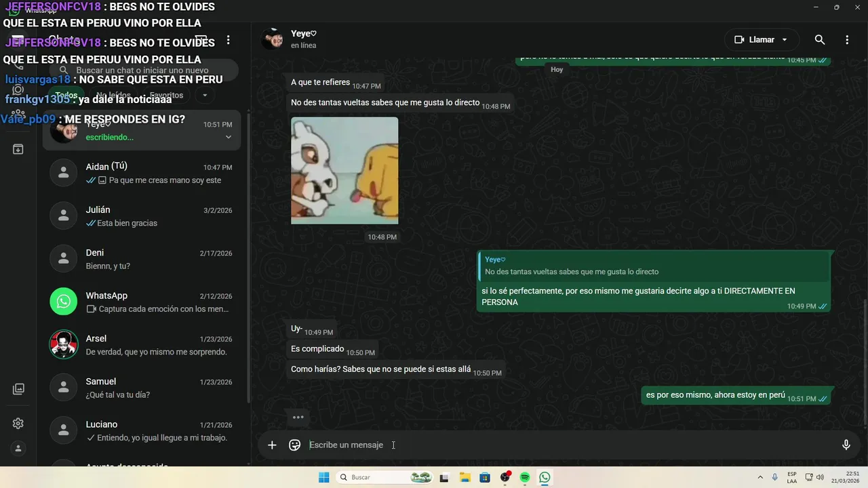This screenshot has height=488, width=868.
Task: Click the tray microphone icon
Action: [775, 477]
